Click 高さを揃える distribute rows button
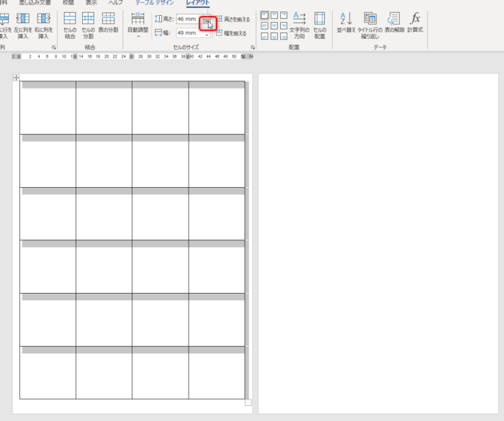Image resolution: width=504 pixels, height=421 pixels. pyautogui.click(x=233, y=19)
